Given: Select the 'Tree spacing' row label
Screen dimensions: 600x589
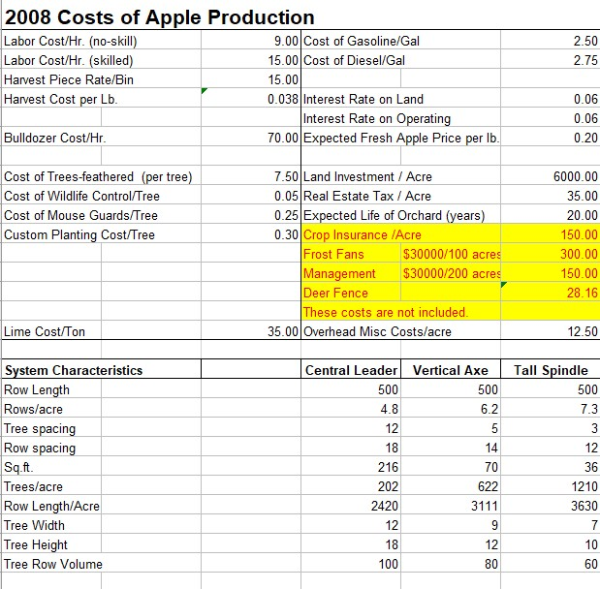Looking at the screenshot, I should (40, 429).
